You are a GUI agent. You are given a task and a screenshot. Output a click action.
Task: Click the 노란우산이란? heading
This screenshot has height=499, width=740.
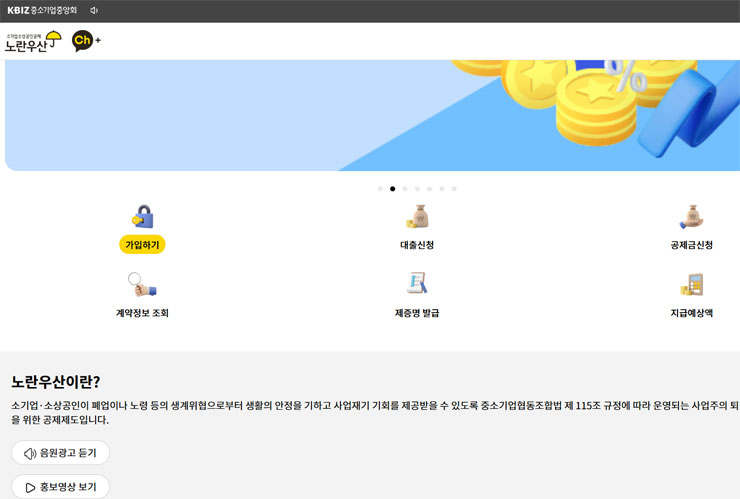(x=56, y=381)
